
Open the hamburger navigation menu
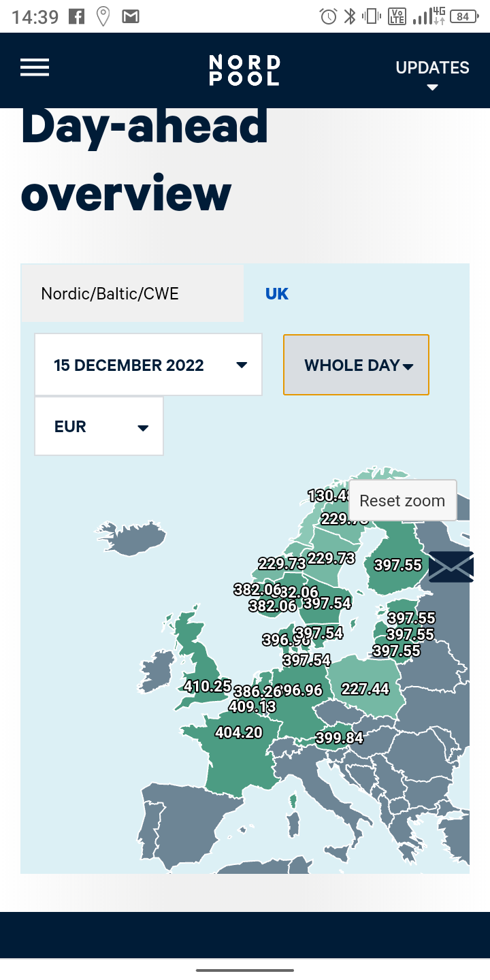point(35,67)
